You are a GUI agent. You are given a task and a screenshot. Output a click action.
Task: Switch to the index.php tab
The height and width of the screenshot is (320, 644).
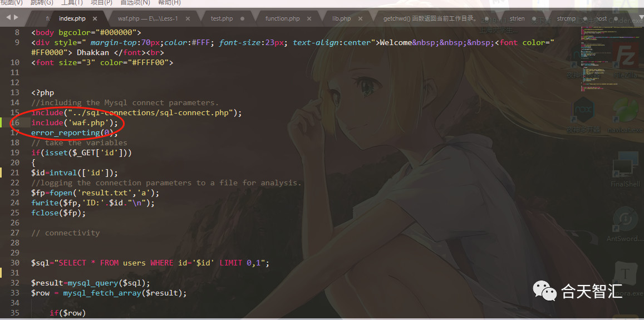pyautogui.click(x=72, y=18)
